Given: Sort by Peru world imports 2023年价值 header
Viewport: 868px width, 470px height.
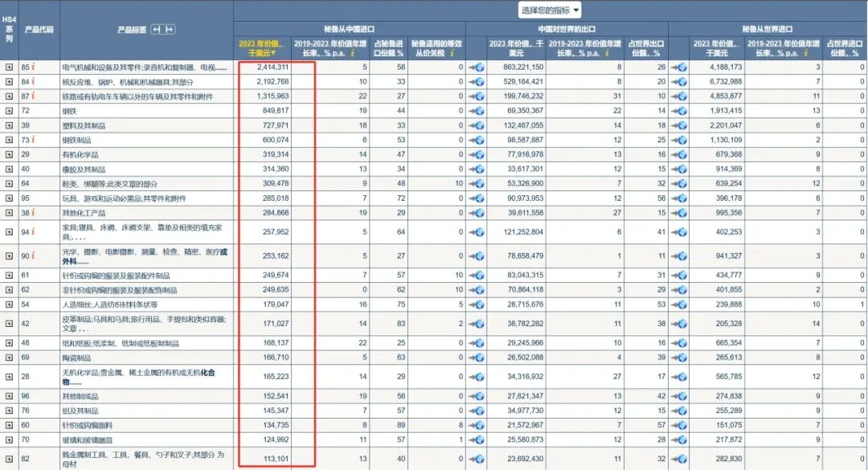Looking at the screenshot, I should point(716,47).
